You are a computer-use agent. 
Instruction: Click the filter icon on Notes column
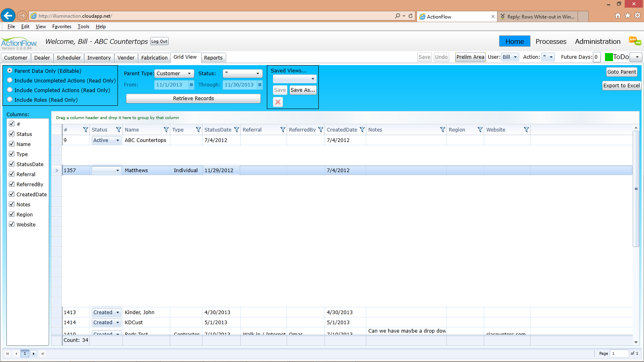[443, 130]
